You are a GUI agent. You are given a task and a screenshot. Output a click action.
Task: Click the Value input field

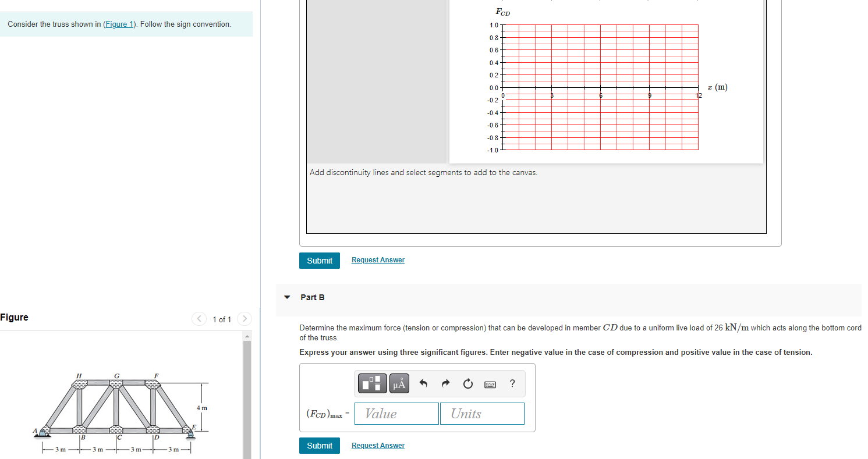click(396, 413)
